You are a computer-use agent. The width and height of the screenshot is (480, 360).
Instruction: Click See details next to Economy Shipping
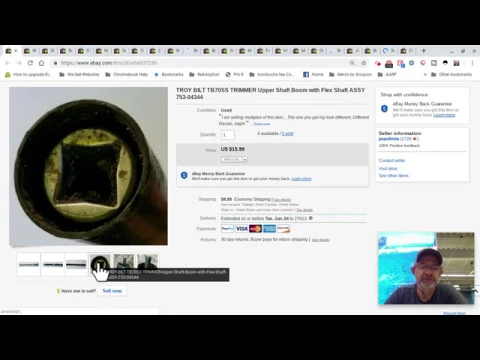(282, 200)
